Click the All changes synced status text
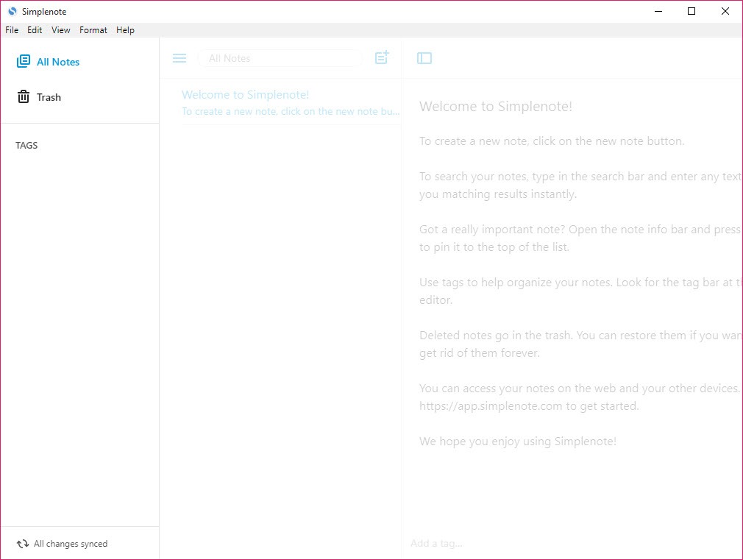The image size is (743, 560). tap(71, 544)
